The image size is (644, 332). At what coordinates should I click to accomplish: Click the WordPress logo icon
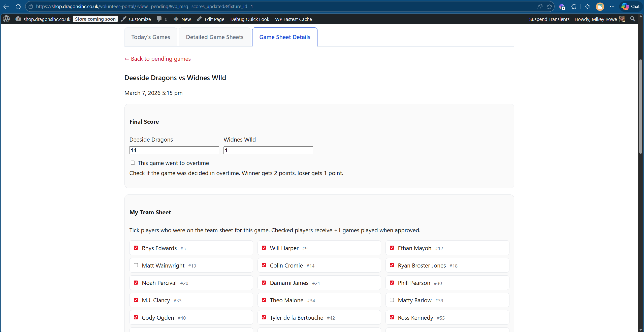tap(7, 19)
